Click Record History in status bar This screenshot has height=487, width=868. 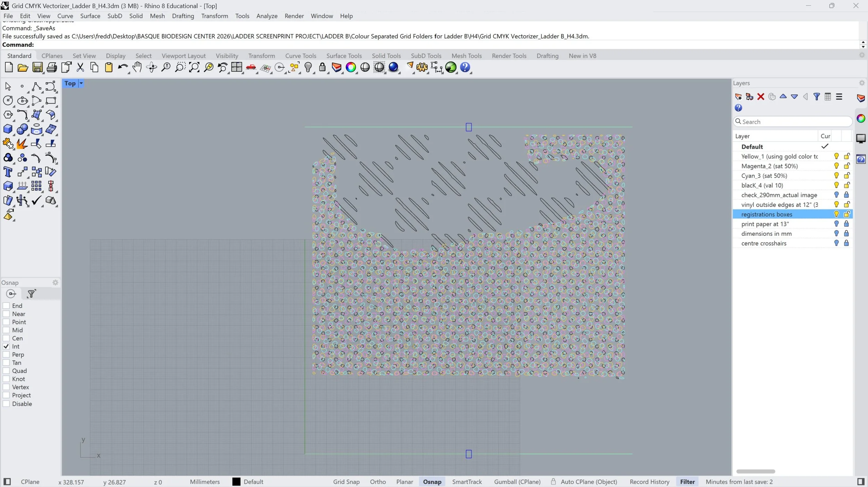tap(650, 482)
